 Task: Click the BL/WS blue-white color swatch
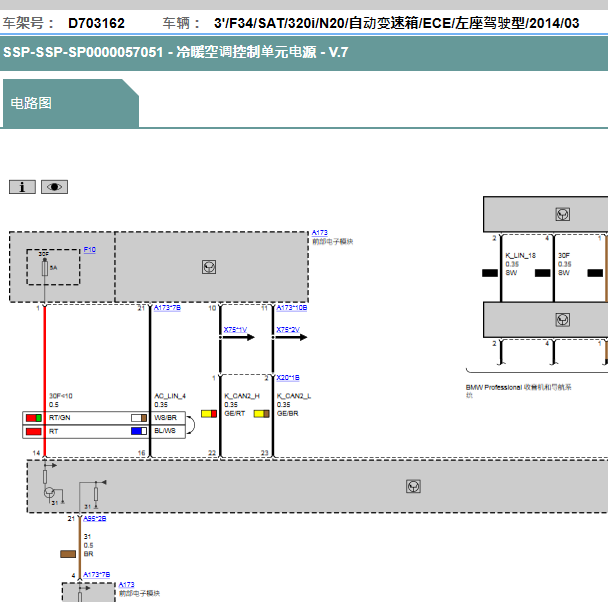pos(139,431)
